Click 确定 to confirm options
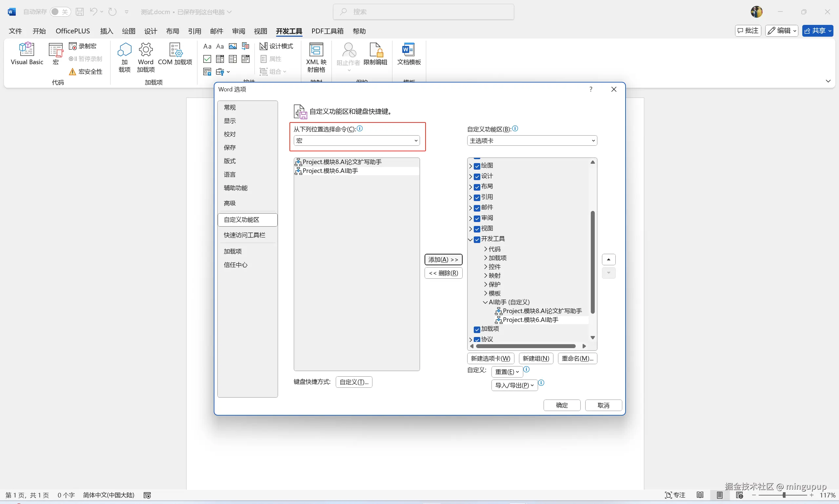This screenshot has height=504, width=839. coord(562,405)
